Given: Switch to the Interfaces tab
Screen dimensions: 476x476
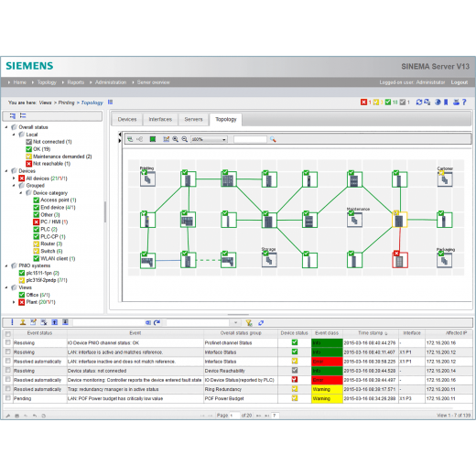Looking at the screenshot, I should point(160,119).
